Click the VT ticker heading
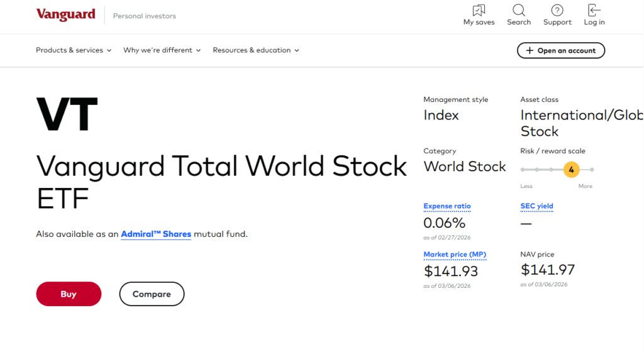644x352 pixels. (x=67, y=114)
